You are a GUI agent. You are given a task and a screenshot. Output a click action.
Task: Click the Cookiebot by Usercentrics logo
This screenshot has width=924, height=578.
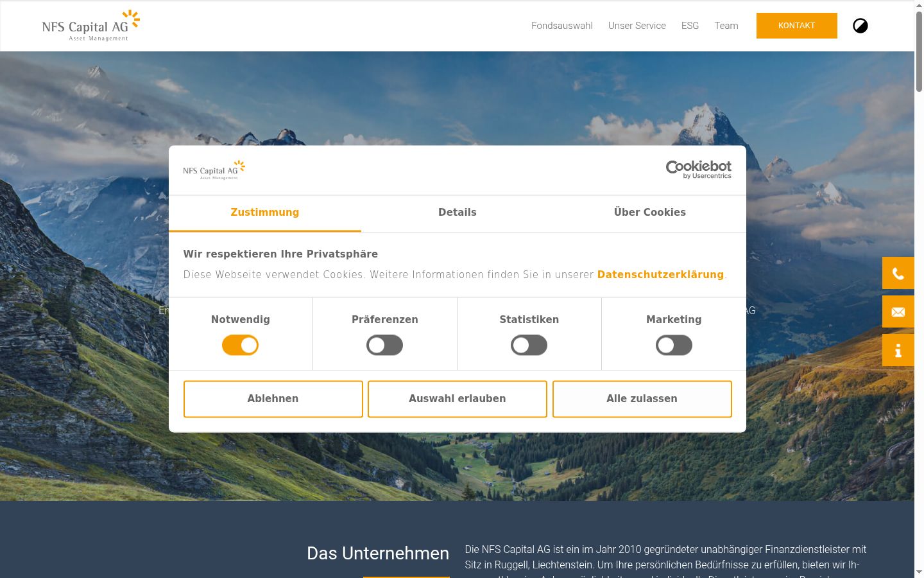(x=699, y=170)
